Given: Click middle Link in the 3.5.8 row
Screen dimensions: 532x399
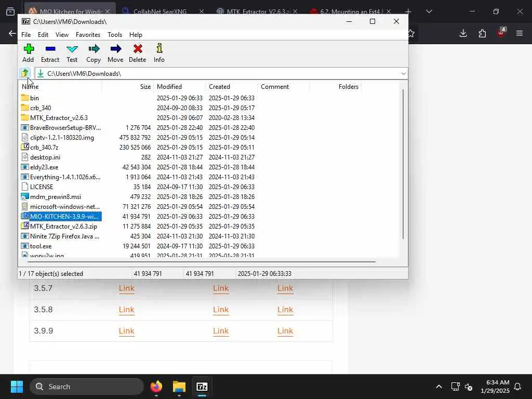Looking at the screenshot, I should tap(221, 310).
